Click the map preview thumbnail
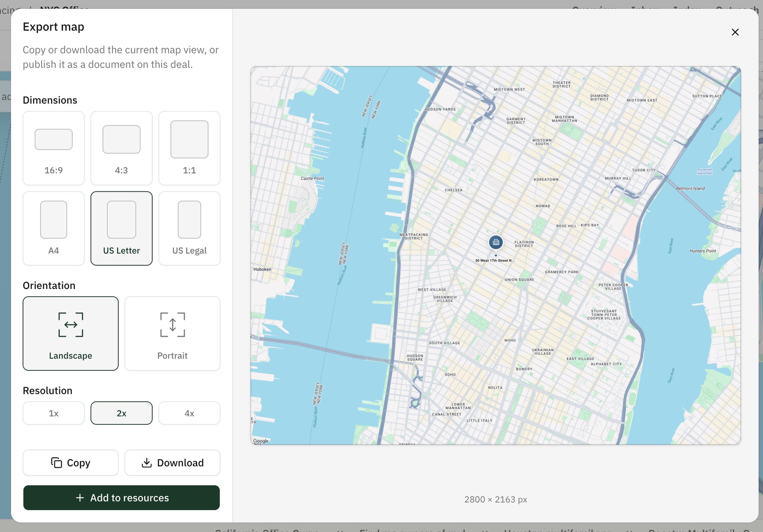This screenshot has width=763, height=532. [x=496, y=255]
